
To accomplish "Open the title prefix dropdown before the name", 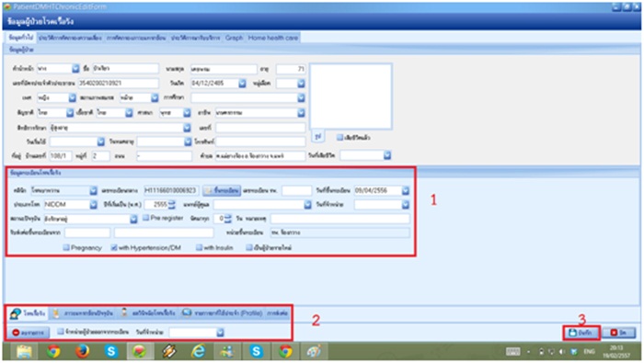I will (75, 69).
